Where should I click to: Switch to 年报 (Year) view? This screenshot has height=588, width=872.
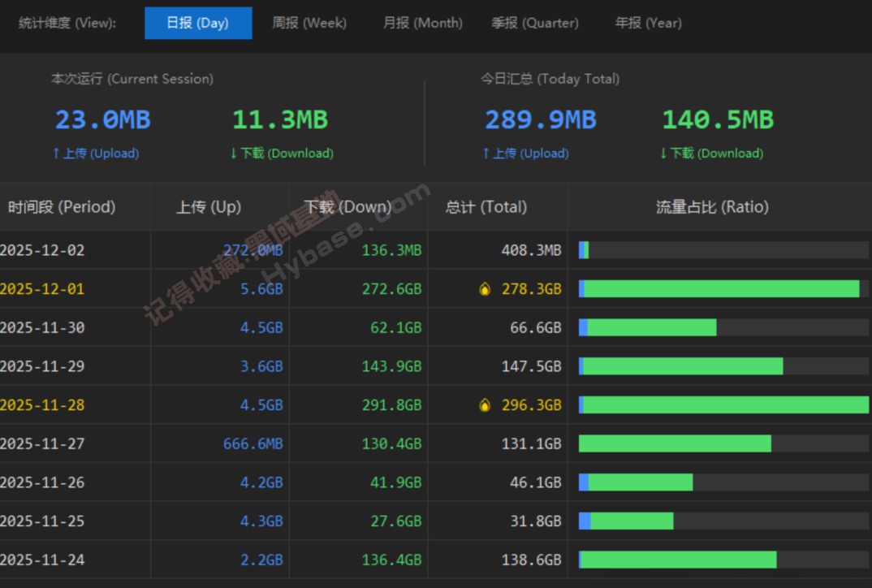[649, 23]
